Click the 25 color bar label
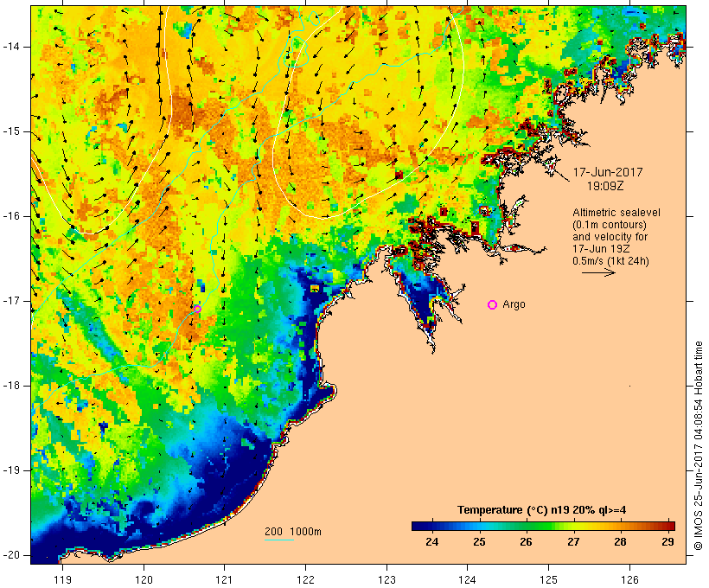The image size is (709, 588). [x=479, y=541]
